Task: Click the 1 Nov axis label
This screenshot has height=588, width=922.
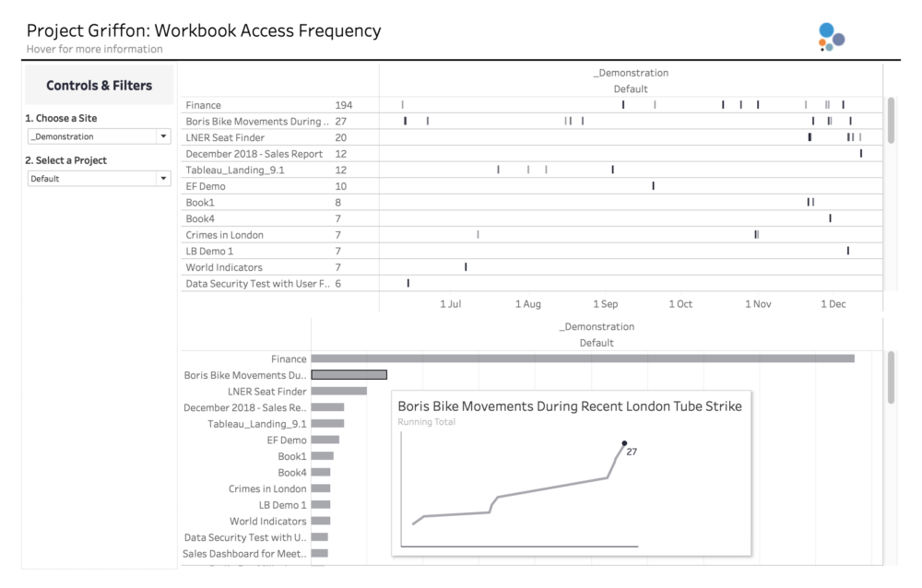Action: point(758,304)
